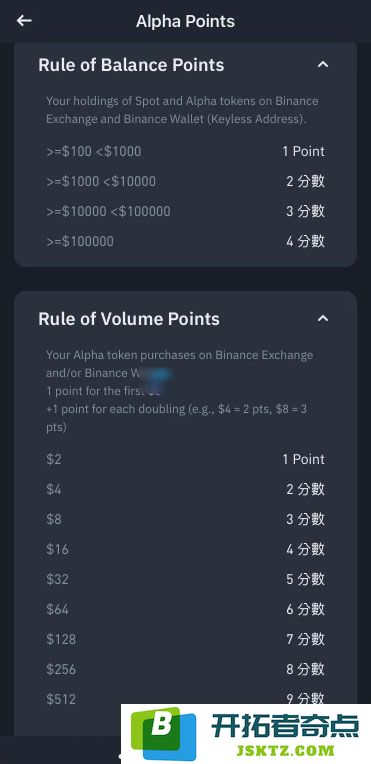The height and width of the screenshot is (764, 371).
Task: Tap the $16 volume row
Action: [185, 549]
